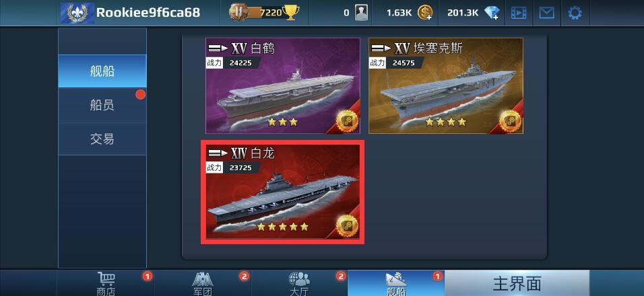Screen dimensions: 644x296
Task: Open the settings gear icon
Action: click(575, 13)
